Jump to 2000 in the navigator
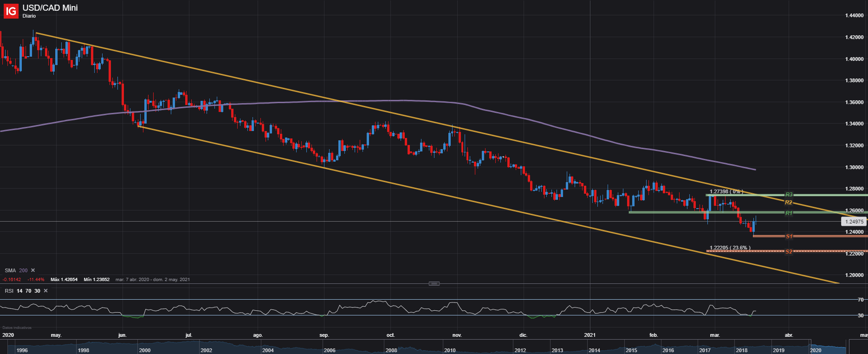This screenshot has width=868, height=354. tap(145, 350)
